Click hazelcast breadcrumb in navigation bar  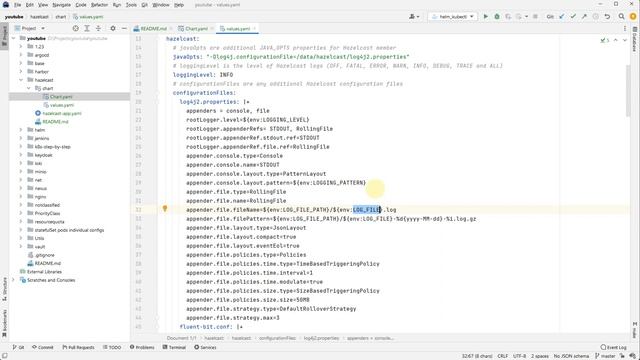[x=39, y=17]
